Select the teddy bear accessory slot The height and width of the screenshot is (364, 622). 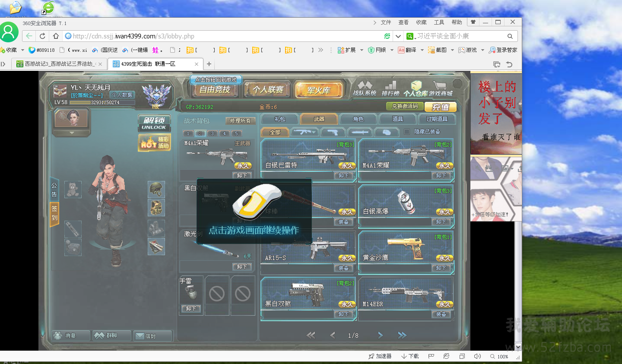tap(73, 189)
